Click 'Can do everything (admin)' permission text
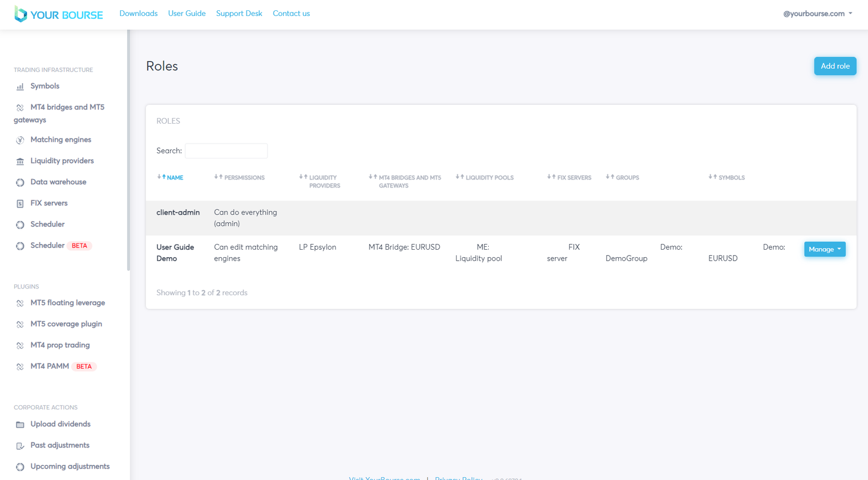Screen dimensions: 868x480 (x=245, y=218)
